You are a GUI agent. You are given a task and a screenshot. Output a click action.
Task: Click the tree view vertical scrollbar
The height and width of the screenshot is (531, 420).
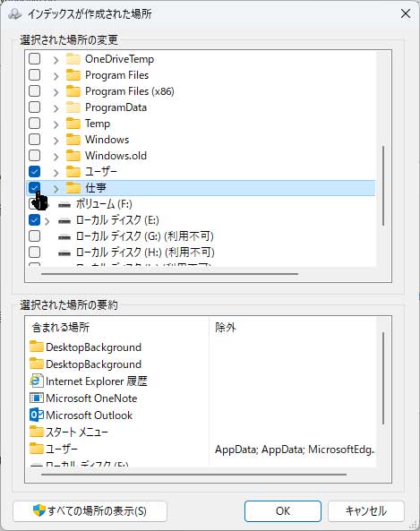pyautogui.click(x=383, y=186)
